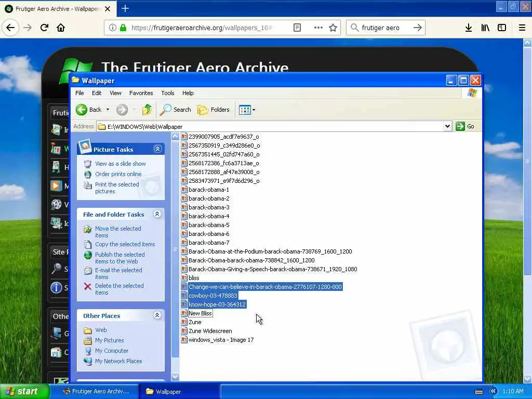The image size is (532, 399).
Task: Select Barack-Obama-Giving-a-Speech file name
Action: [273, 269]
